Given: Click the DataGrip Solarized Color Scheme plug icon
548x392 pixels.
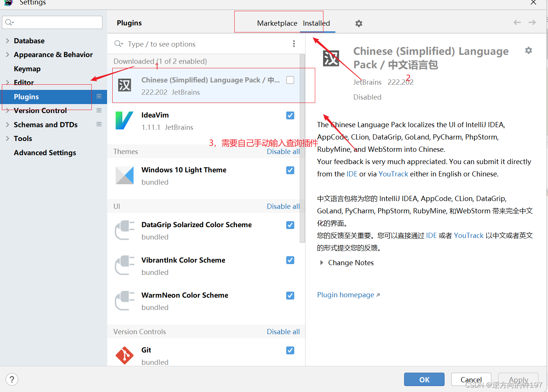Looking at the screenshot, I should (x=125, y=230).
